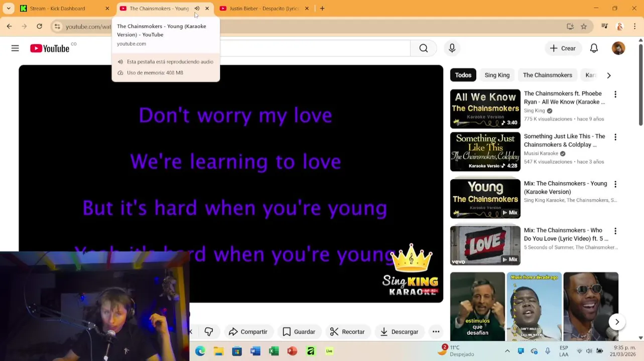Open options for Who Do You Love mix
This screenshot has height=361, width=644.
tap(615, 231)
